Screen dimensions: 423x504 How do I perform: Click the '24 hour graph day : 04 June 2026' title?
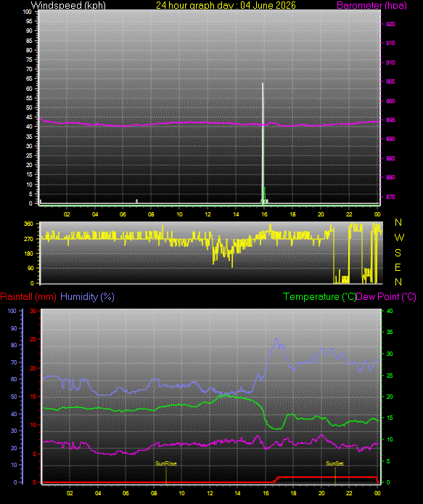click(x=226, y=5)
